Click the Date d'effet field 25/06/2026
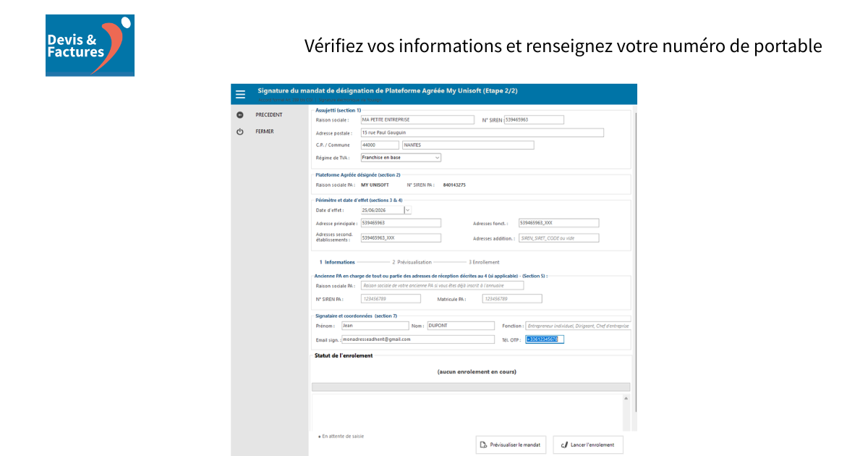 pos(382,210)
